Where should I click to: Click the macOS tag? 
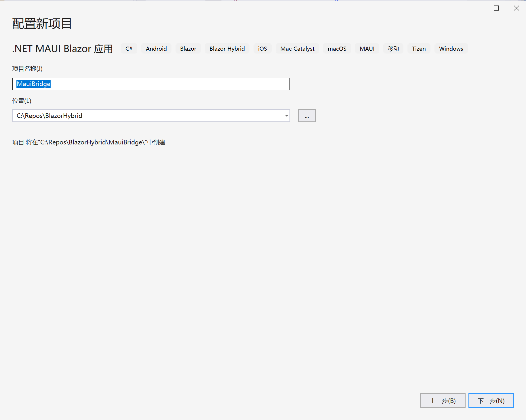[x=337, y=49]
